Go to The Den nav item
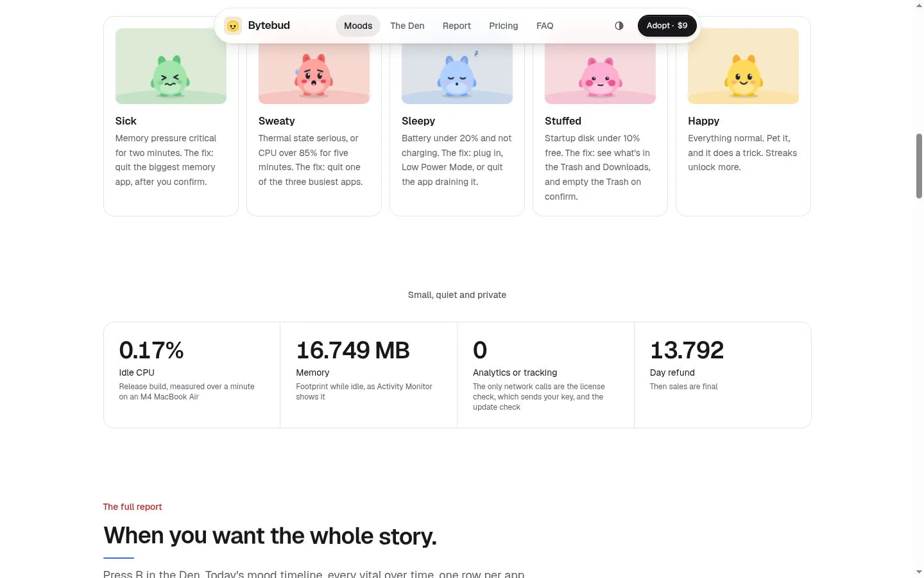The image size is (924, 578). pos(407,26)
